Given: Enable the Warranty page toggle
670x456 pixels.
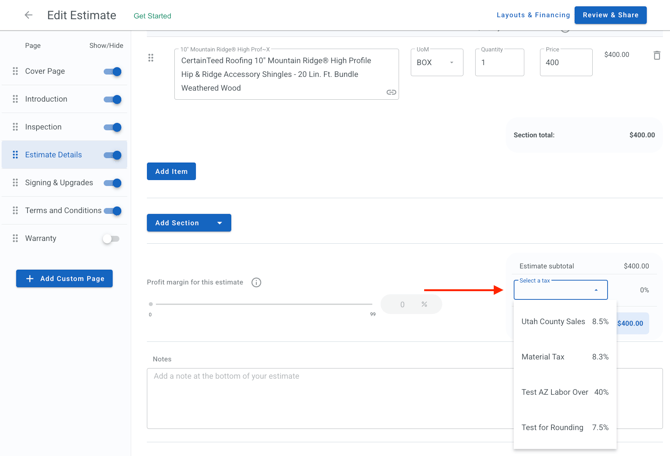Looking at the screenshot, I should click(111, 239).
